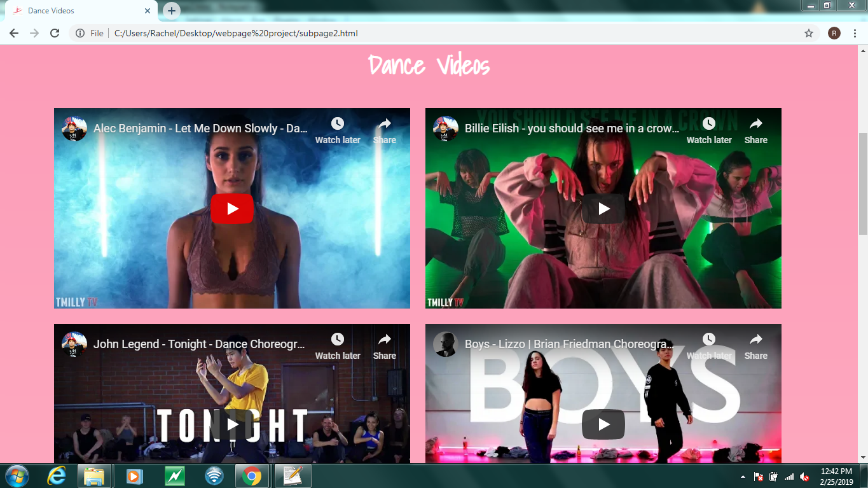The image size is (868, 488).
Task: Launch Internet Explorer from taskbar
Action: [57, 476]
